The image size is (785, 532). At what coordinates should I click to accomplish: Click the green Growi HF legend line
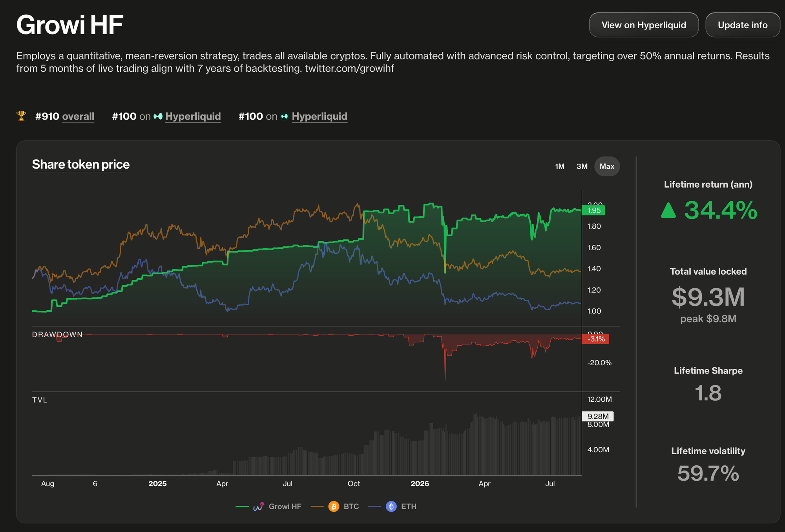(x=242, y=506)
